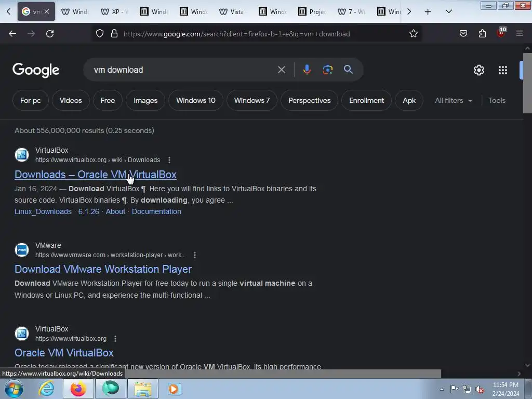Expand All filters dropdown

(454, 100)
